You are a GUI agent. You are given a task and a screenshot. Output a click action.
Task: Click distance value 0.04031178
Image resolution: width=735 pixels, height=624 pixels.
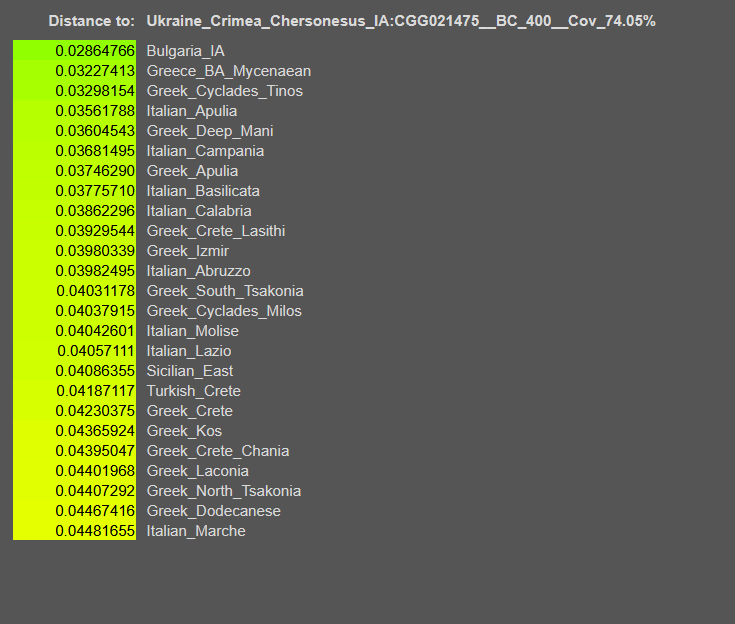[x=96, y=291]
